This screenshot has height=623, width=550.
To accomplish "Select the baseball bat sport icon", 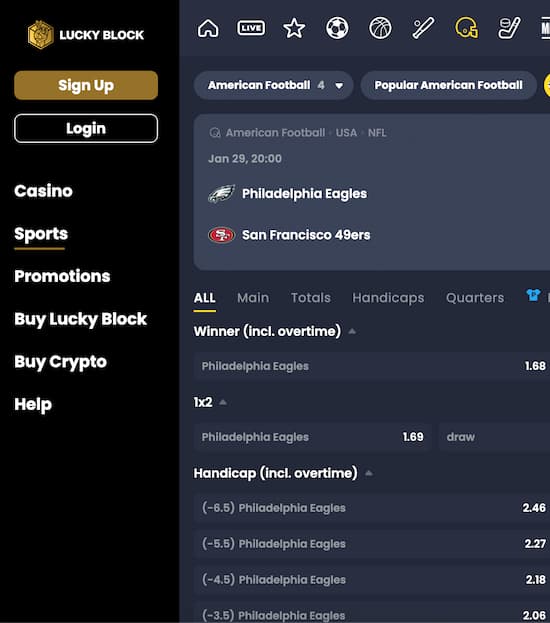I will point(423,28).
